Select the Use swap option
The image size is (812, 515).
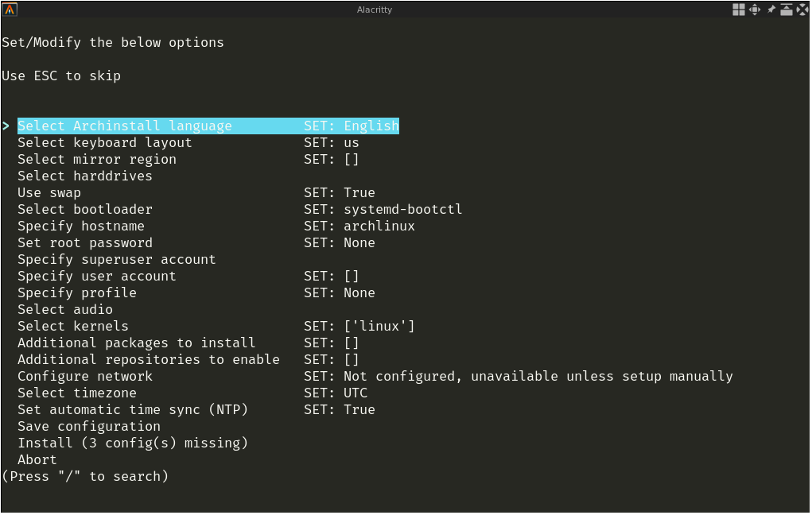pyautogui.click(x=49, y=193)
